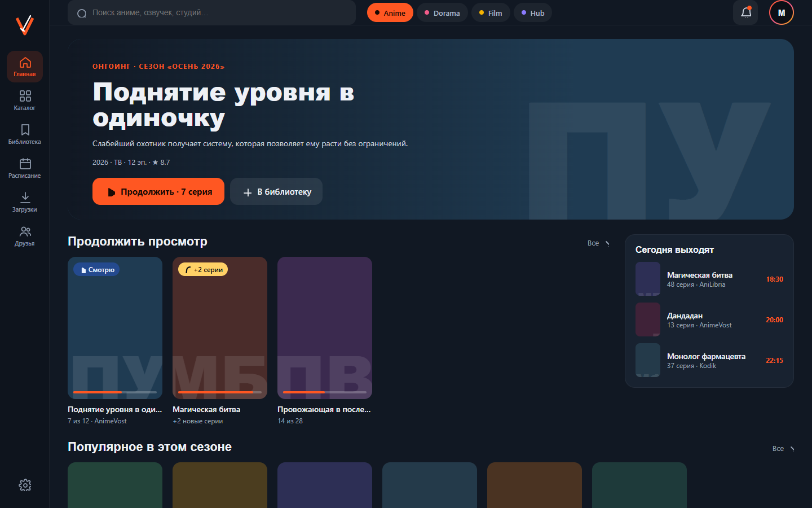
Task: Click the hero title Поднятие уровня в одиночку
Action: (x=224, y=104)
